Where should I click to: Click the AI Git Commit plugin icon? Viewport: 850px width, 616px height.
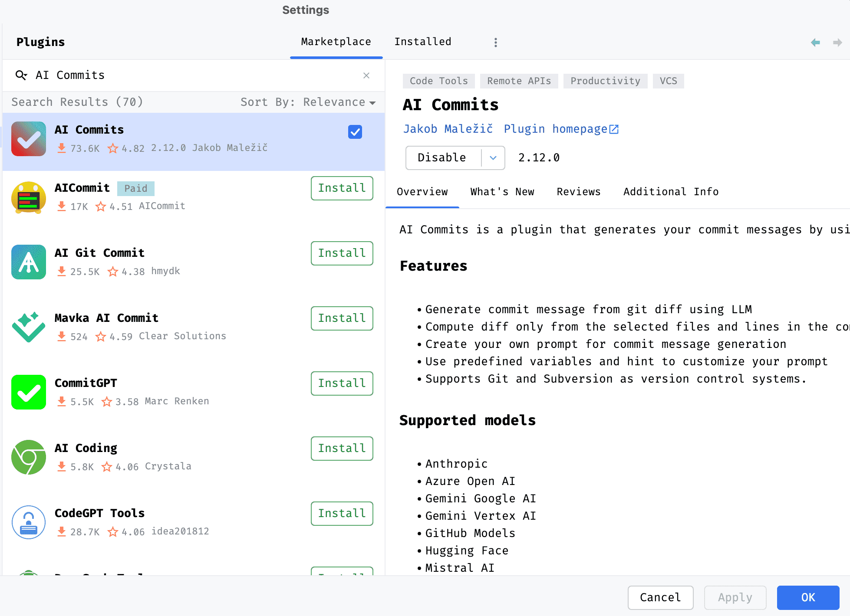(29, 262)
